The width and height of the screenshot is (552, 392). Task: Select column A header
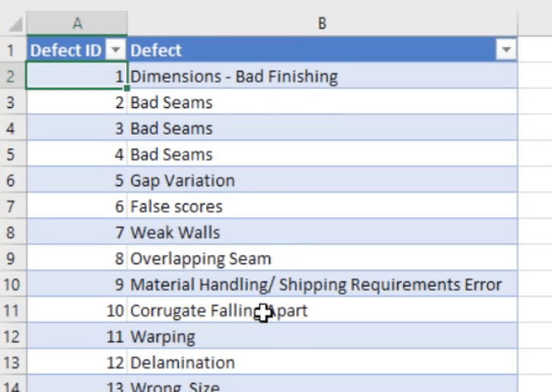click(x=77, y=24)
